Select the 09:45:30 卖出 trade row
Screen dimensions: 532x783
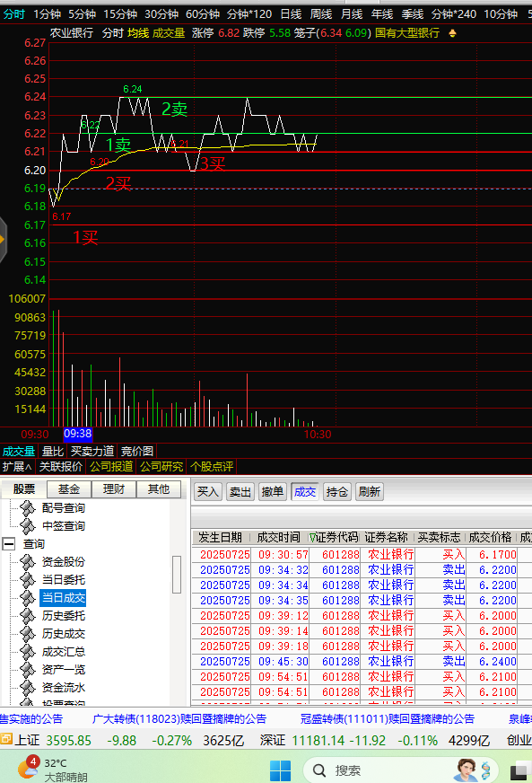(362, 662)
